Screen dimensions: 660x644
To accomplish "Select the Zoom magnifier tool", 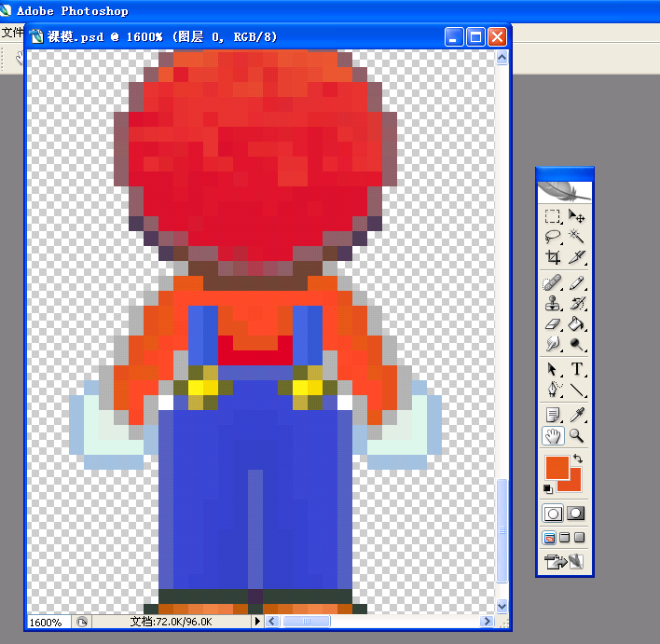I will tap(576, 435).
